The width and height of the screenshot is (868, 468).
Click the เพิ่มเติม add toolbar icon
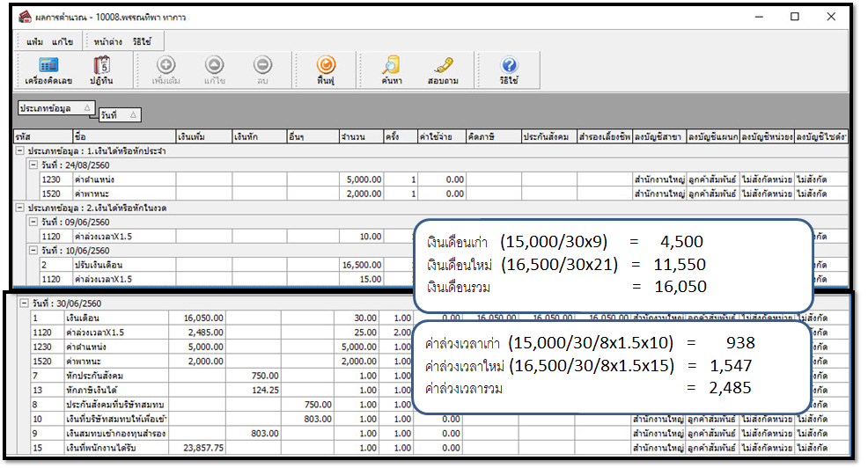[166, 70]
